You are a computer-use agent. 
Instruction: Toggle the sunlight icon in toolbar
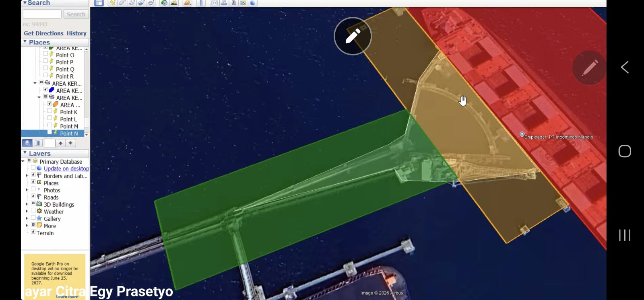click(174, 3)
